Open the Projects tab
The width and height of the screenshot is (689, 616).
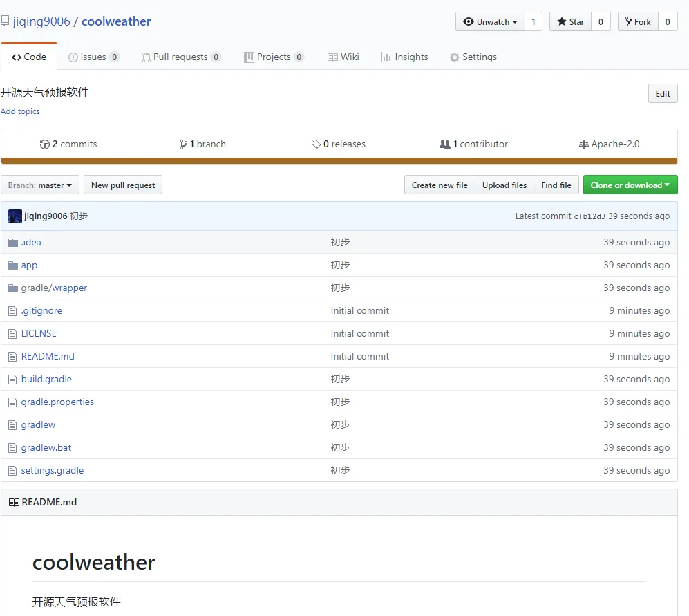pos(274,57)
